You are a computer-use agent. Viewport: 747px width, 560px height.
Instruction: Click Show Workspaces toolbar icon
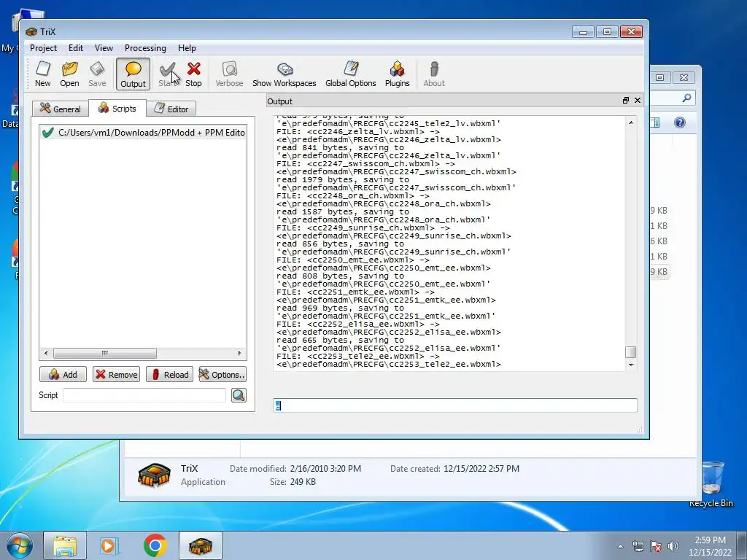285,74
